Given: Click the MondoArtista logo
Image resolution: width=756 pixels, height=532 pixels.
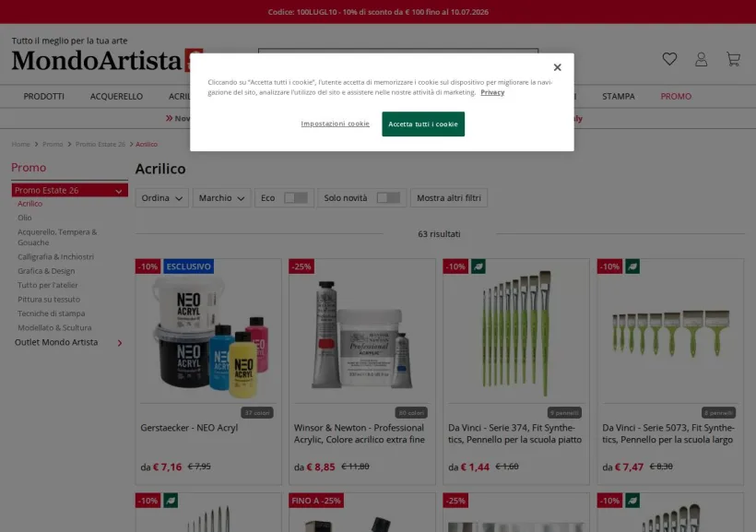Looking at the screenshot, I should 107,60.
